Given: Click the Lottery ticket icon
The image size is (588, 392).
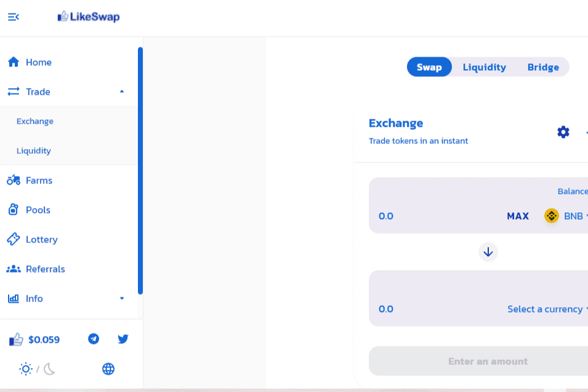Looking at the screenshot, I should pos(12,239).
